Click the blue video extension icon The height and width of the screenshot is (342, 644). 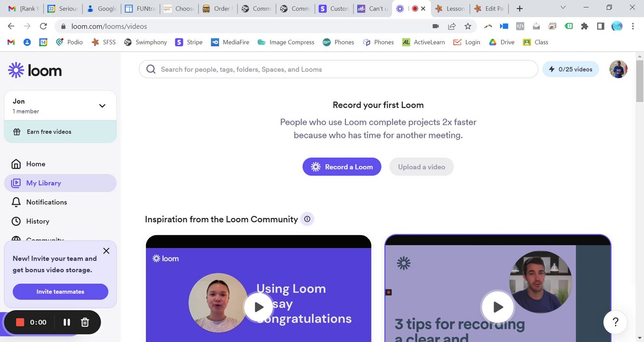pos(504,27)
